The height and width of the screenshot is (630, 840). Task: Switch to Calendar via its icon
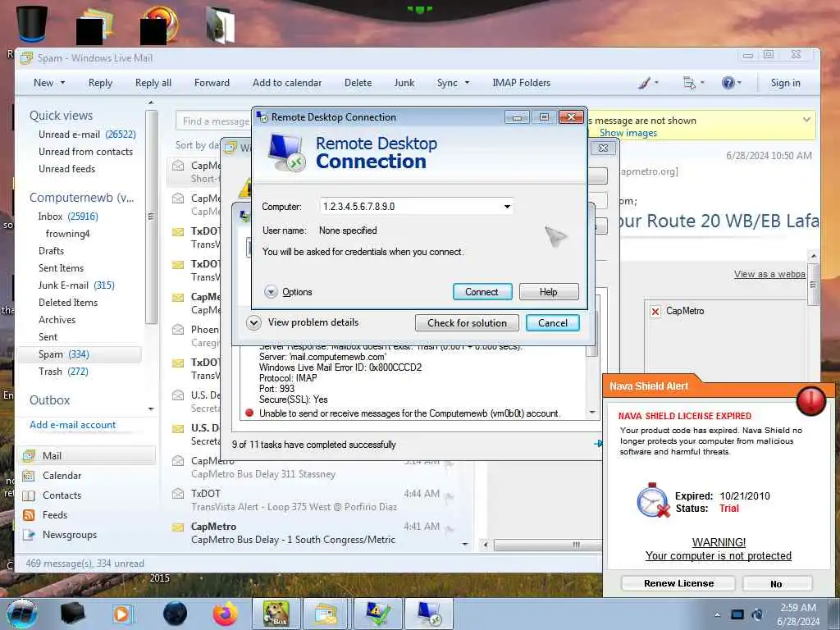click(29, 476)
